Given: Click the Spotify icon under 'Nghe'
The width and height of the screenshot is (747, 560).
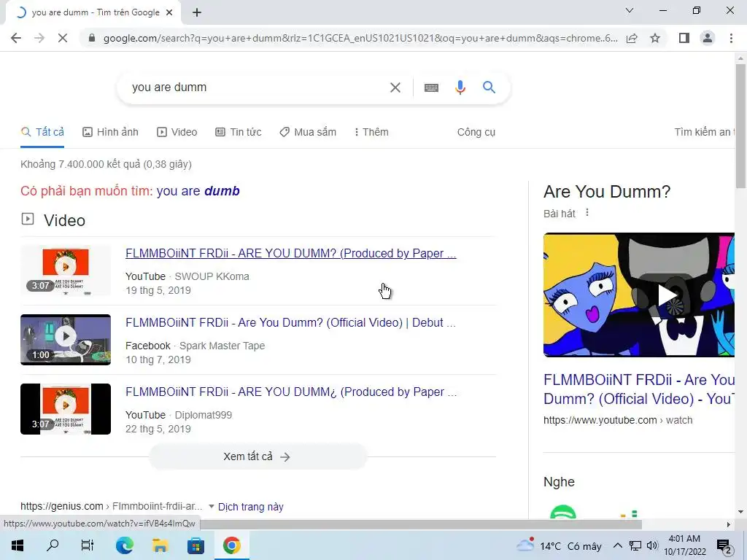Looking at the screenshot, I should [563, 513].
